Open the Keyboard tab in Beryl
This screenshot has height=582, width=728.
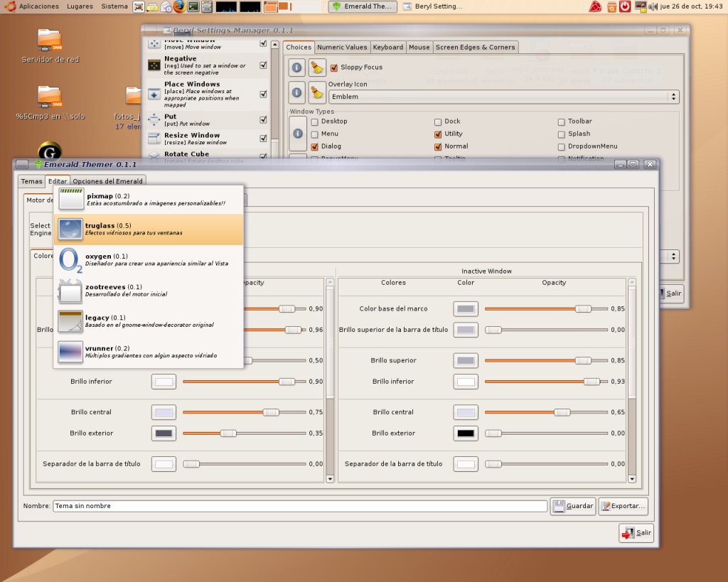click(387, 48)
